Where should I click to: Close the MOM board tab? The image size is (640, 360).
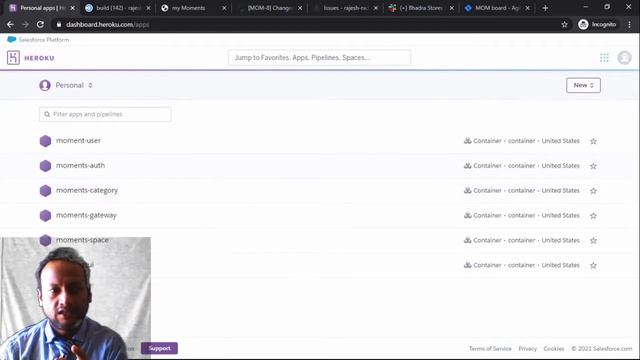pyautogui.click(x=528, y=8)
